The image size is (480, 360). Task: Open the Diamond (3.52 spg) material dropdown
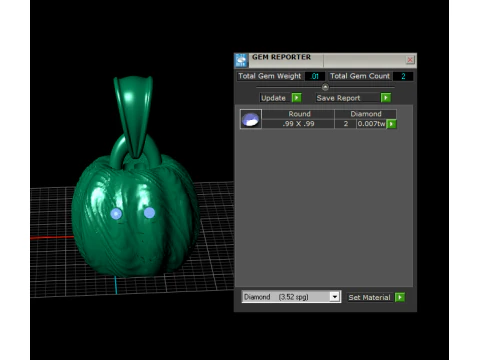click(334, 297)
